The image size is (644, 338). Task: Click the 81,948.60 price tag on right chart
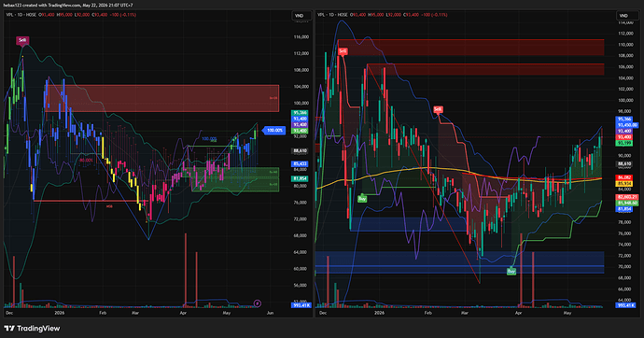point(627,203)
